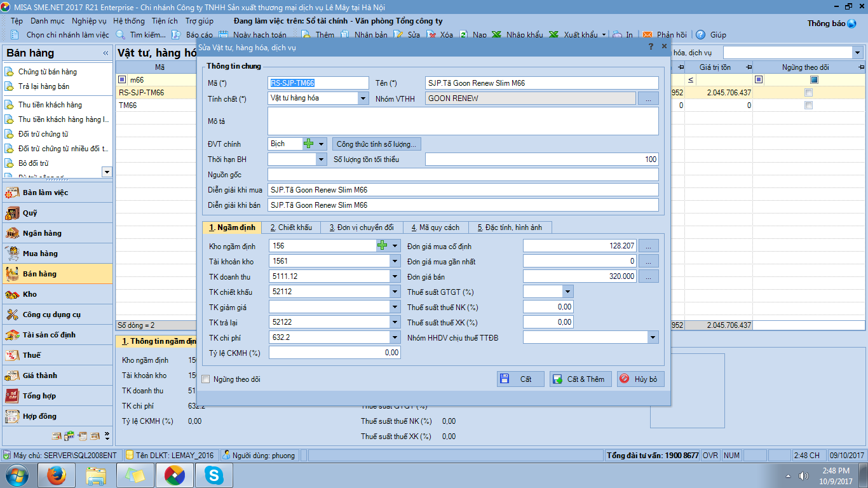Open Công cụ dụng cụ module
The width and height of the screenshot is (868, 488).
pos(57,315)
